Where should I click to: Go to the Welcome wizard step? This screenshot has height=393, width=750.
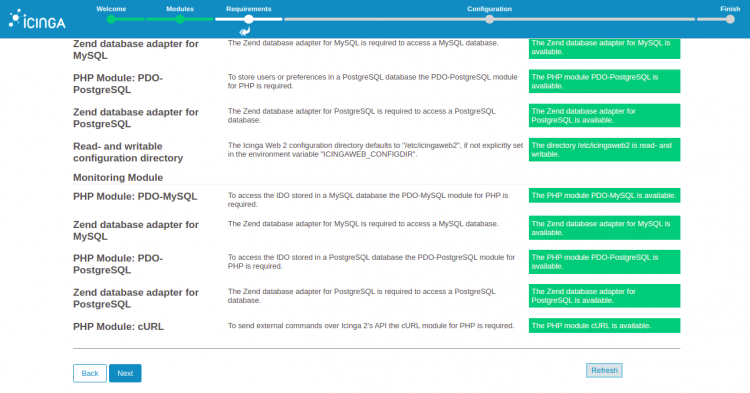[x=111, y=9]
